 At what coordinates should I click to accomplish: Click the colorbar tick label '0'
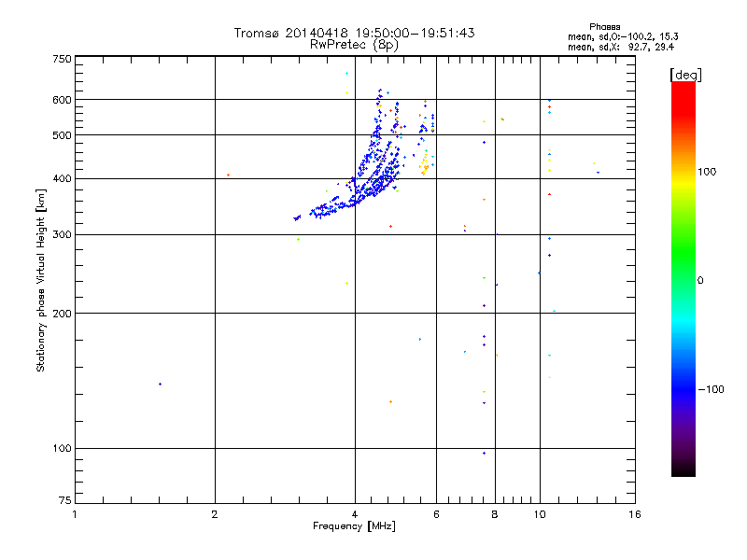click(700, 280)
